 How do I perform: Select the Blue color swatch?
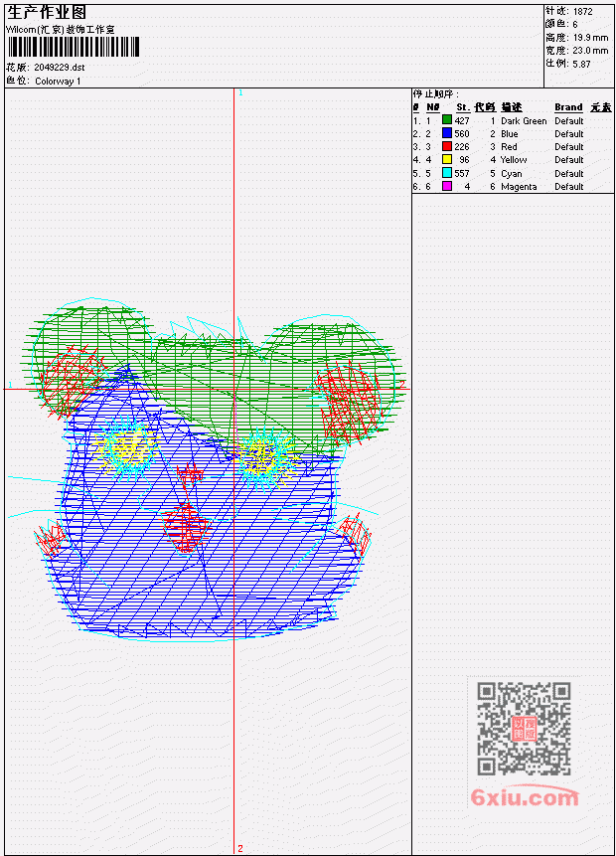click(447, 133)
